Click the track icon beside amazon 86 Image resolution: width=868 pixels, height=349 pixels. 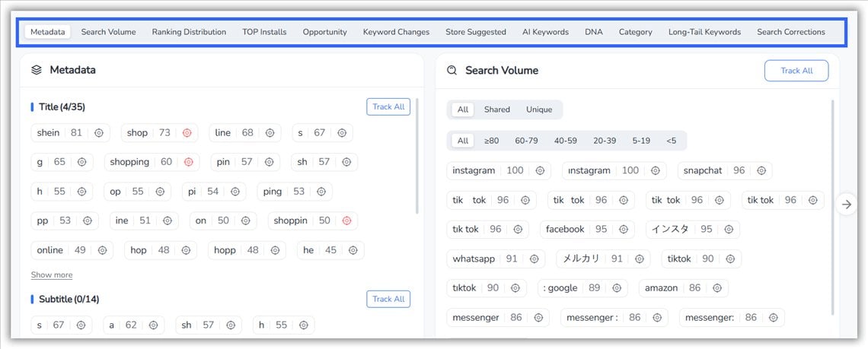717,287
